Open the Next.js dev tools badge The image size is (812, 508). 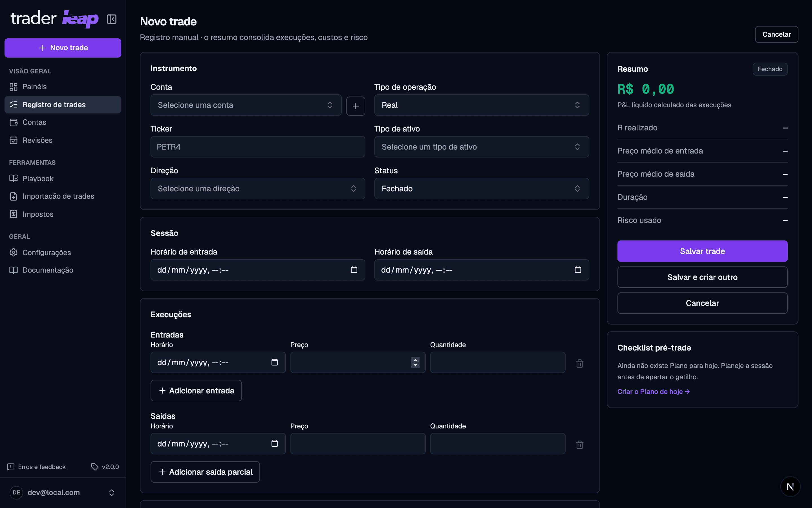(x=790, y=487)
